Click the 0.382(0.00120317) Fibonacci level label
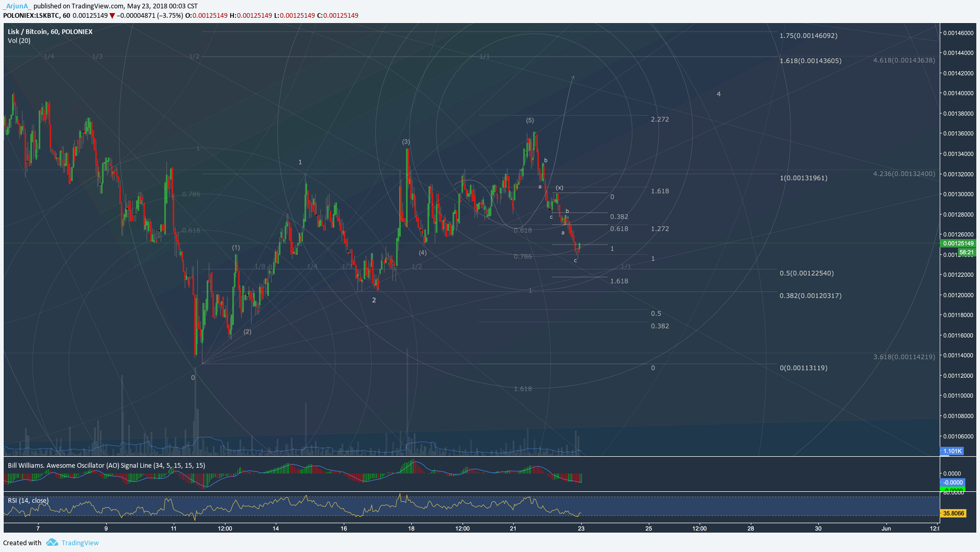This screenshot has height=552, width=980. pyautogui.click(x=810, y=296)
